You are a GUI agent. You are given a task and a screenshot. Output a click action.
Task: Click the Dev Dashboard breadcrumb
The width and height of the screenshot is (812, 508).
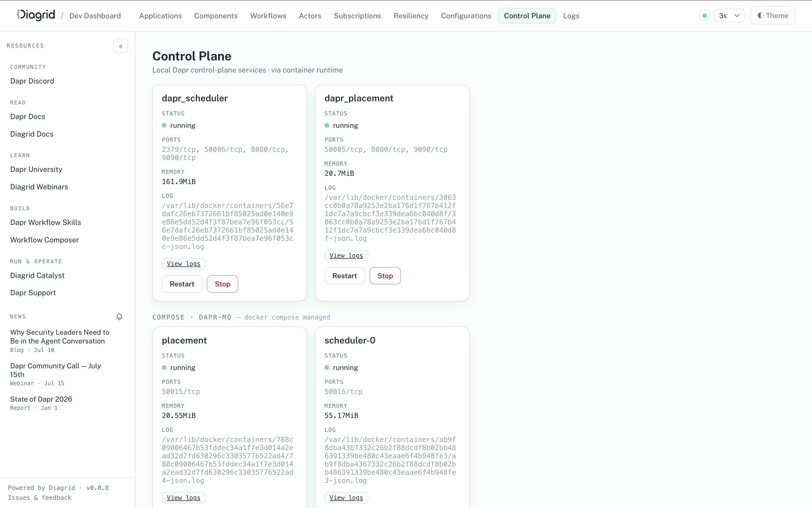click(x=95, y=16)
